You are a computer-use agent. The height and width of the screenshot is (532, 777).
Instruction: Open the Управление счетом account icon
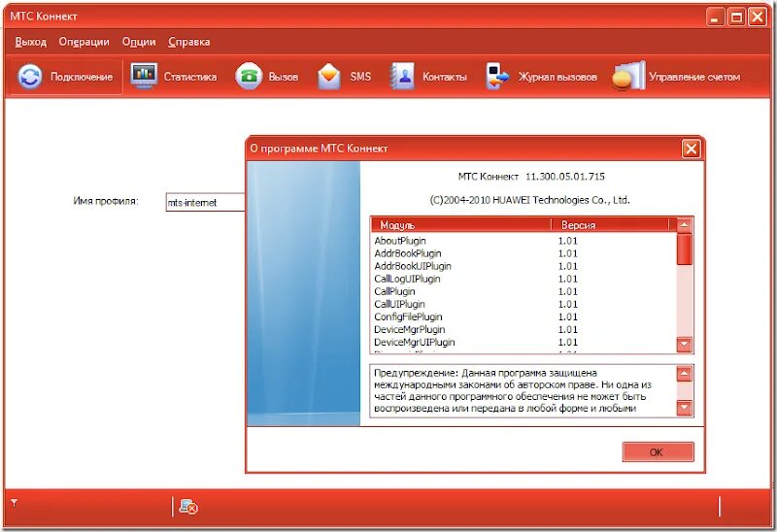tap(628, 76)
